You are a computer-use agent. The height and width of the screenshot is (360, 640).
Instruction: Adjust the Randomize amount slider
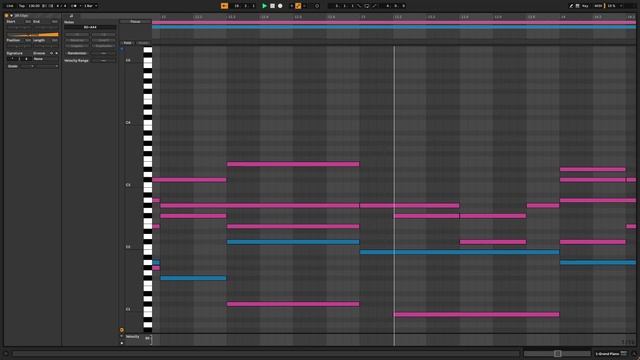click(104, 53)
